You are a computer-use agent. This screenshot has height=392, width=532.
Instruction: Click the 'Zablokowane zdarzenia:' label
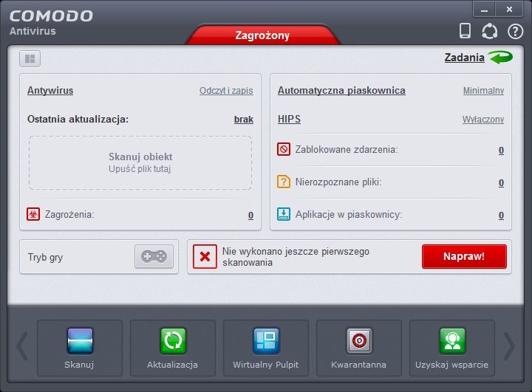(347, 150)
